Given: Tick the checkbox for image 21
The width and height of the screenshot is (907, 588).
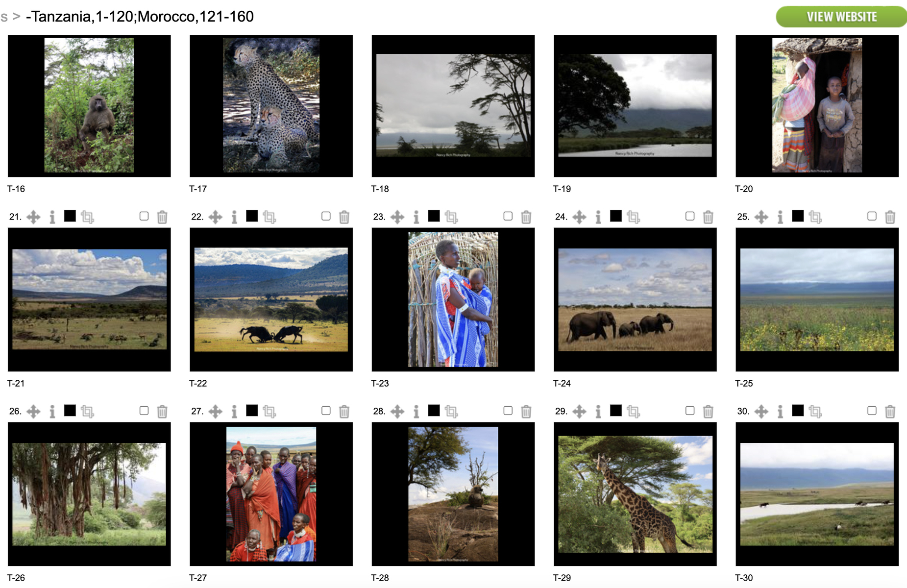Looking at the screenshot, I should (144, 216).
